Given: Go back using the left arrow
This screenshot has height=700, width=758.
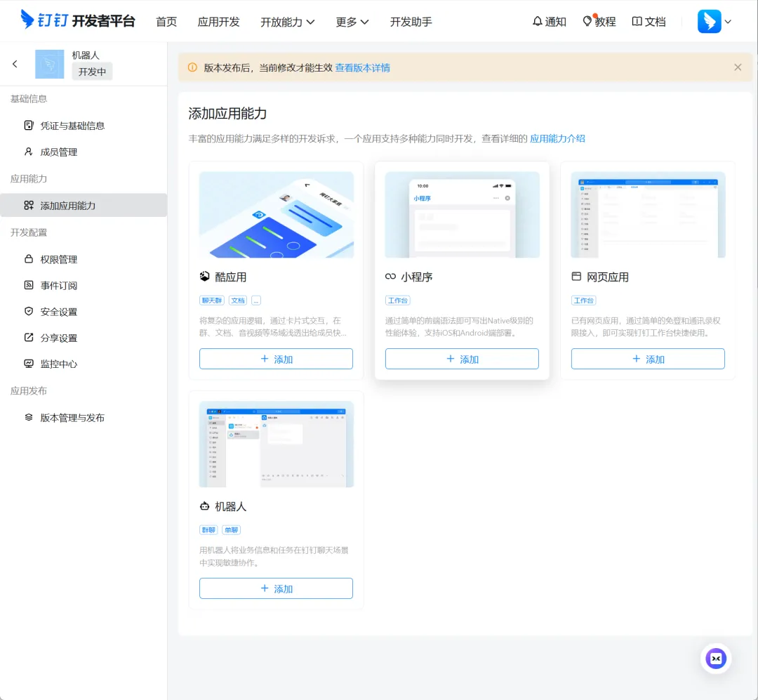Looking at the screenshot, I should click(15, 64).
